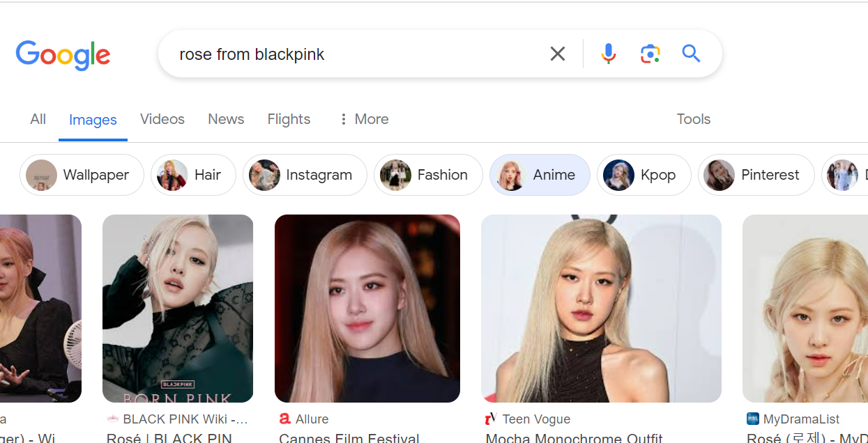Open the Allure image result thumbnail
Image resolution: width=868 pixels, height=443 pixels.
click(x=367, y=309)
